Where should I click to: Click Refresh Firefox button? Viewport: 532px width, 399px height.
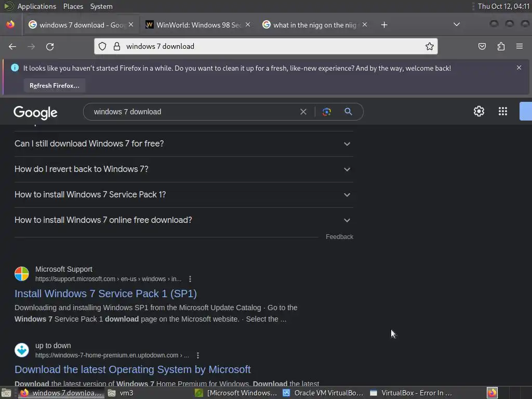[54, 86]
